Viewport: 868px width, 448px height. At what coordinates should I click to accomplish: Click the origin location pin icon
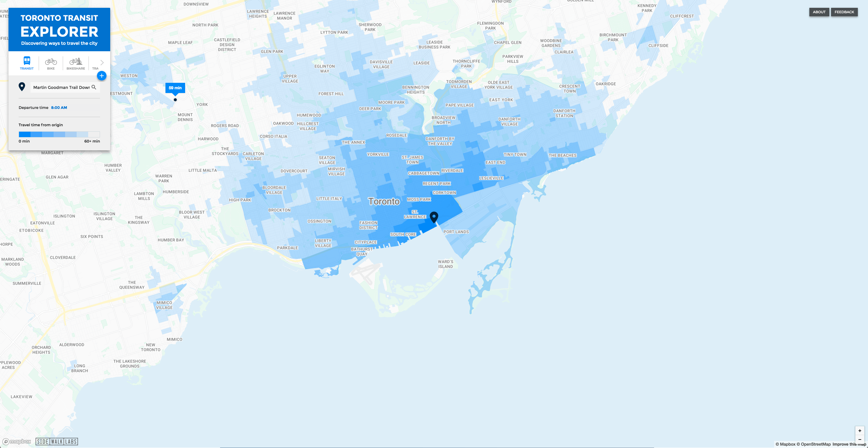coord(22,87)
